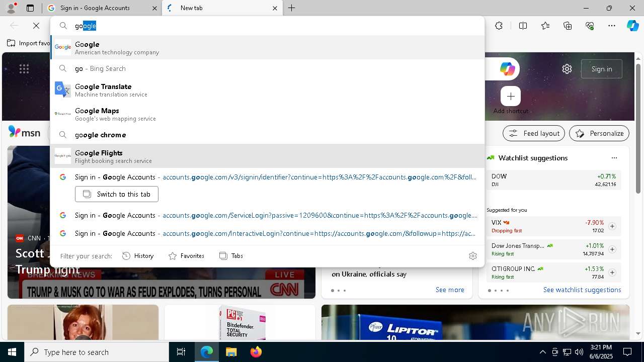Close the New tab tab

275,8
